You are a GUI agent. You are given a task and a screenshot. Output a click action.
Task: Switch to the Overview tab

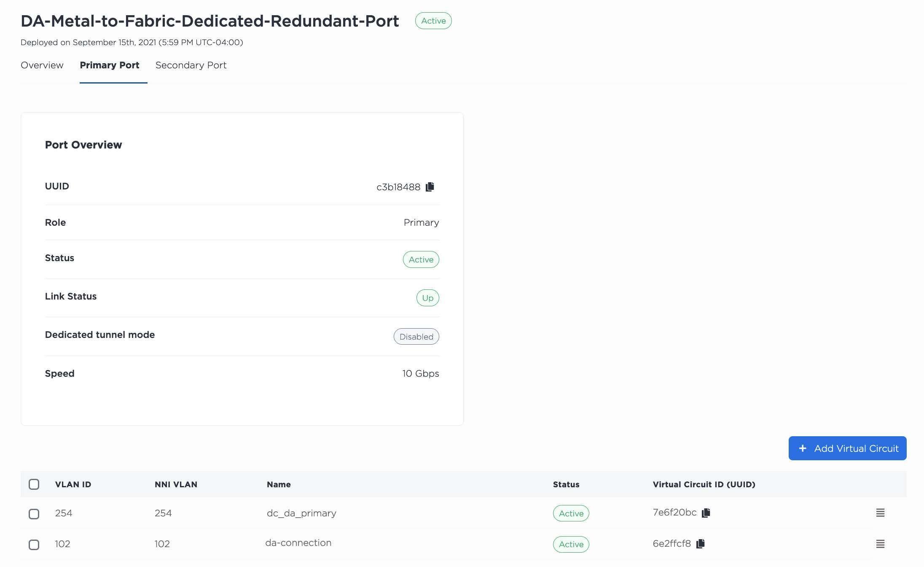pos(42,65)
